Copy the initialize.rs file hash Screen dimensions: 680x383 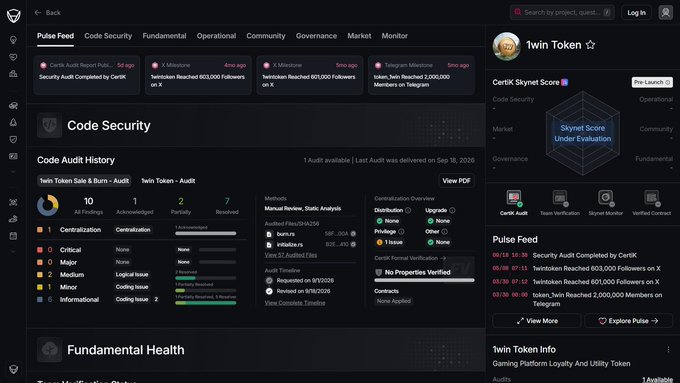coord(353,245)
